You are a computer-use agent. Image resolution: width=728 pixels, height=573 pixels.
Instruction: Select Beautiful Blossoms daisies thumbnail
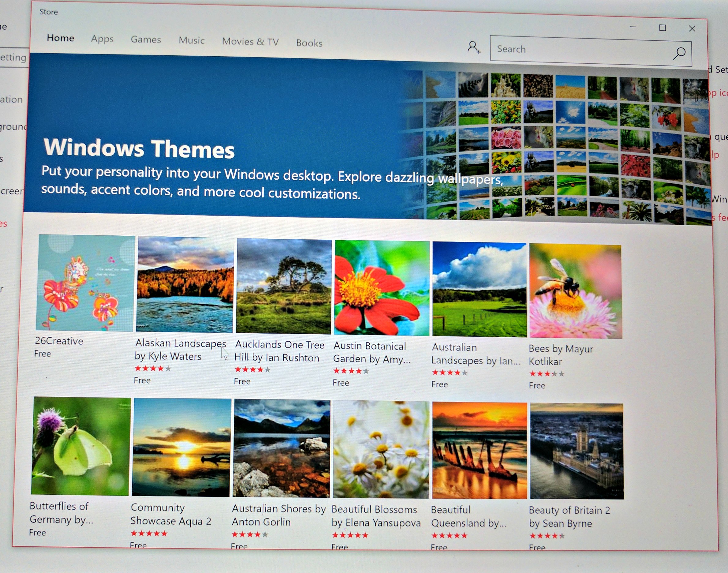[381, 450]
